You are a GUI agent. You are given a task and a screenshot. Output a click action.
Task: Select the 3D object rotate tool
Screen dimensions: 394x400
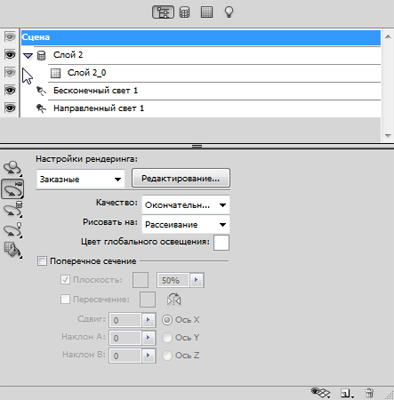tap(13, 168)
